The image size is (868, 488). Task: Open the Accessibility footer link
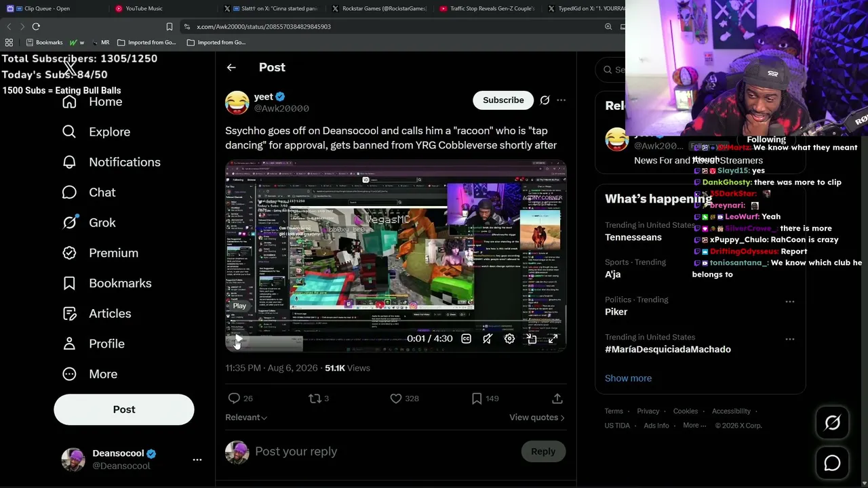tap(731, 411)
